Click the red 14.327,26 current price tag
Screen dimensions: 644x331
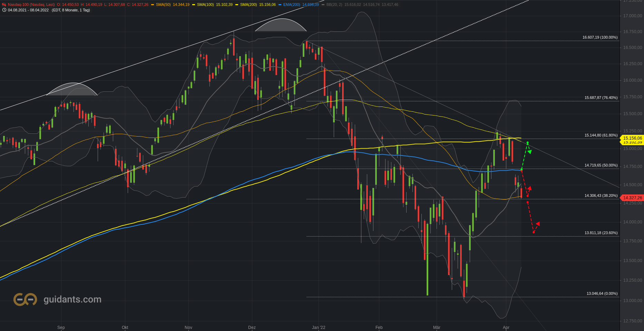632,198
